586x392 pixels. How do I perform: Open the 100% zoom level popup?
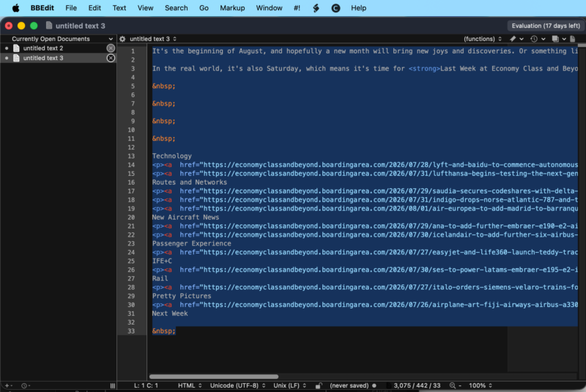click(481, 385)
